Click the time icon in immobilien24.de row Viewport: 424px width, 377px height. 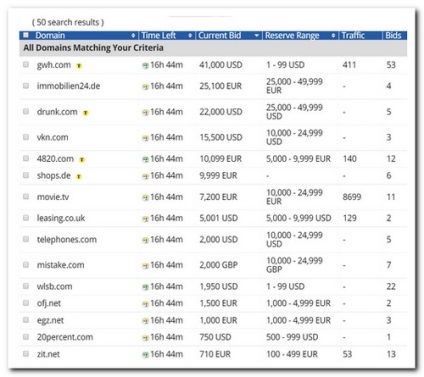(145, 87)
